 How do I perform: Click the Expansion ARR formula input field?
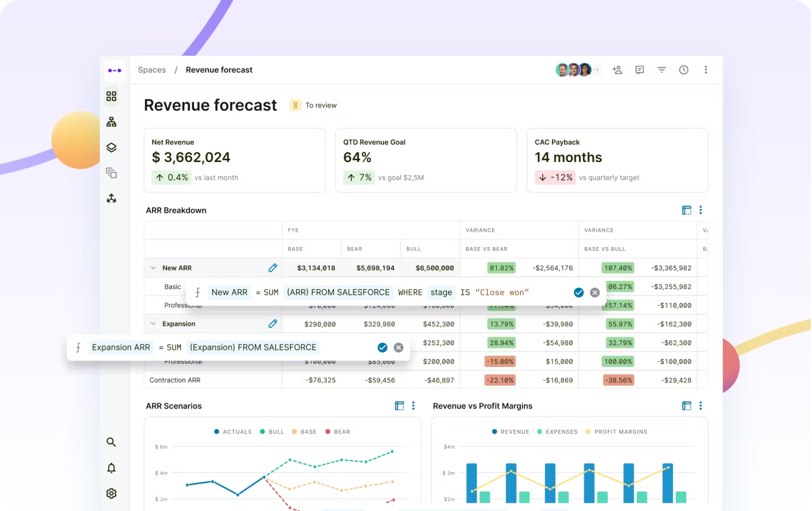pyautogui.click(x=239, y=348)
